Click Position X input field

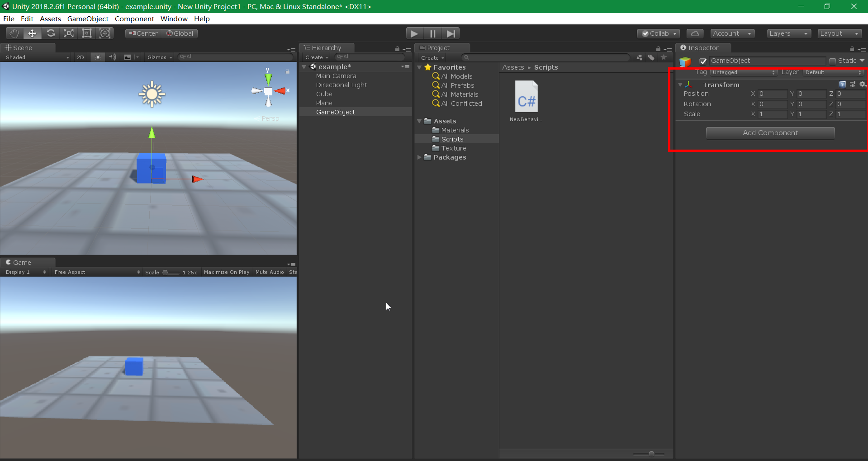pos(773,94)
